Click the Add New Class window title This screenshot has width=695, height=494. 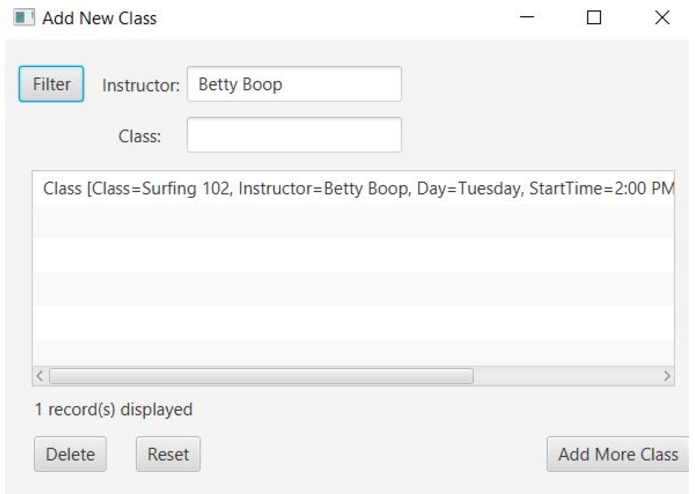pos(99,18)
